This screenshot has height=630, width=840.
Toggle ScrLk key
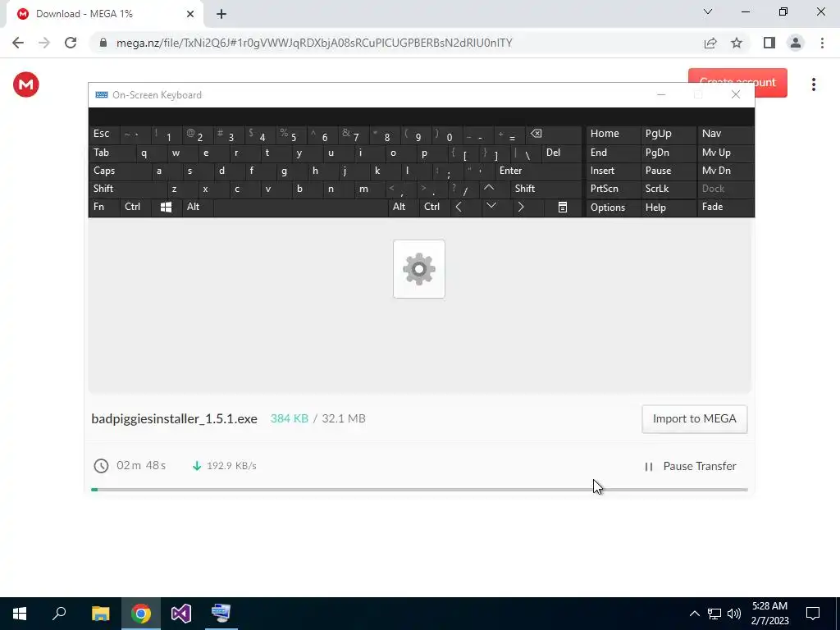(x=667, y=189)
